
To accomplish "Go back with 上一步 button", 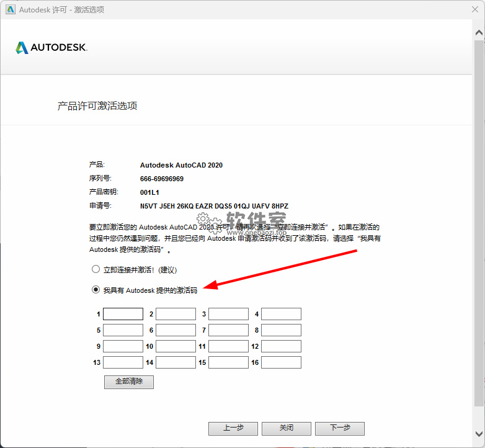I will pos(233,429).
